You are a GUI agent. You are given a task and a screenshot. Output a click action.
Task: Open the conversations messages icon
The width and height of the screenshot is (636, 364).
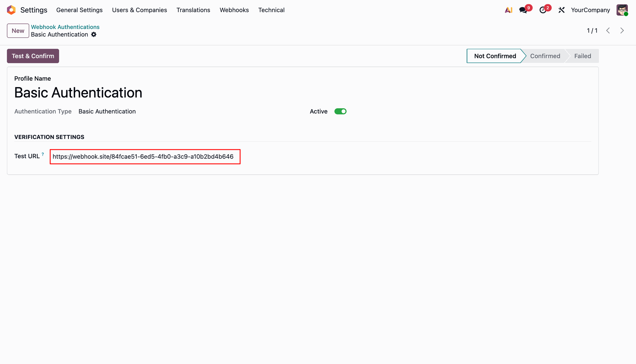pos(523,10)
